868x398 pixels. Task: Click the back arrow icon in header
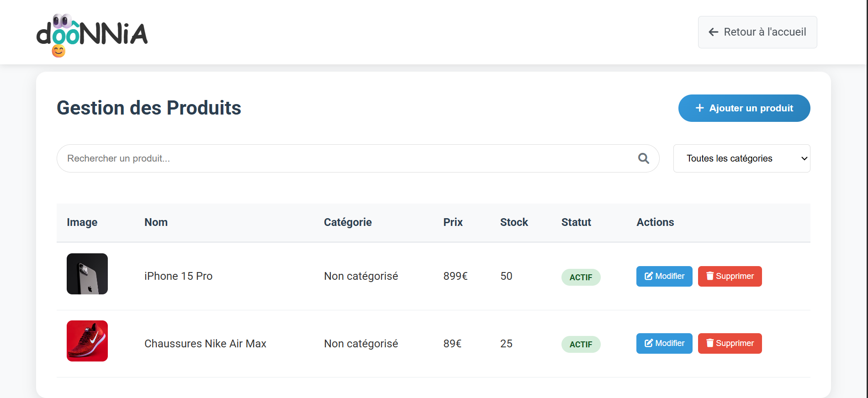(x=713, y=32)
